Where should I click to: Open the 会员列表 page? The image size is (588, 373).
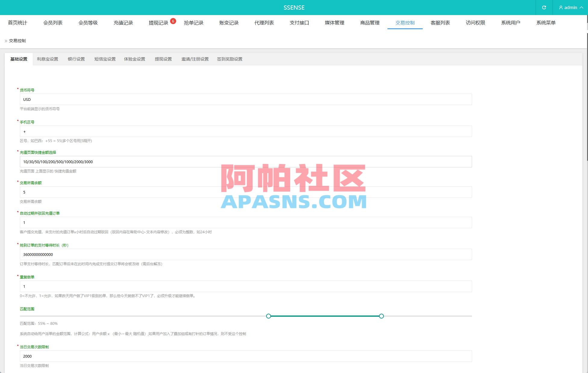coord(53,23)
